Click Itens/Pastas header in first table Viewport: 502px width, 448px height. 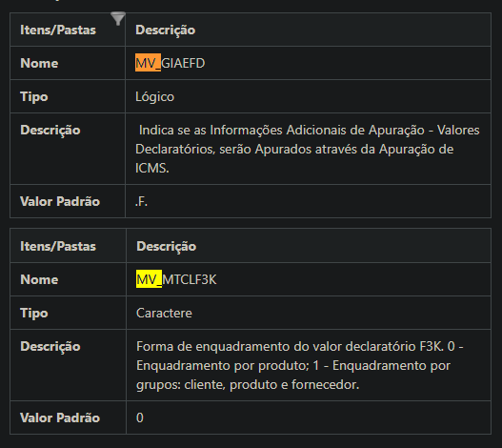tap(58, 30)
